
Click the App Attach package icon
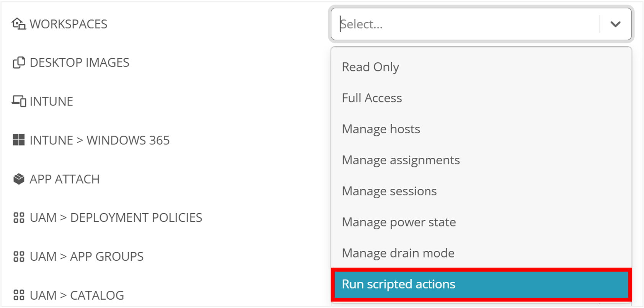pyautogui.click(x=18, y=179)
